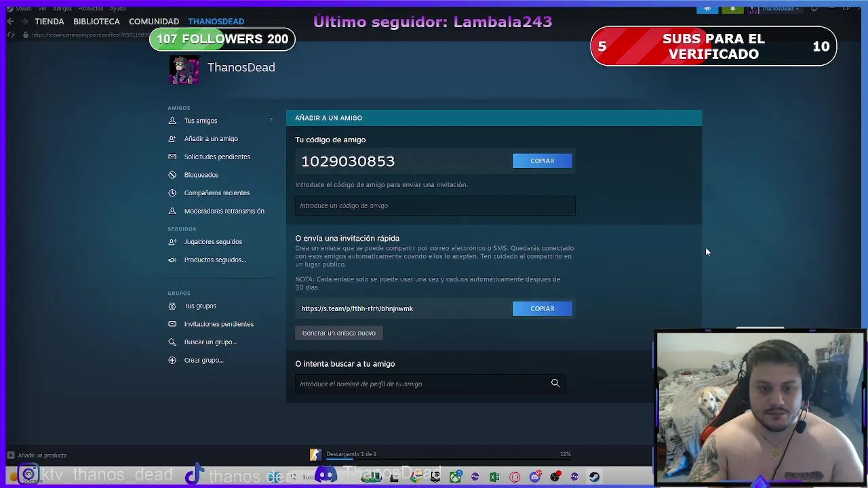Click the add-friend icon beside Añadir a un amigo
This screenshot has height=488, width=868.
172,139
